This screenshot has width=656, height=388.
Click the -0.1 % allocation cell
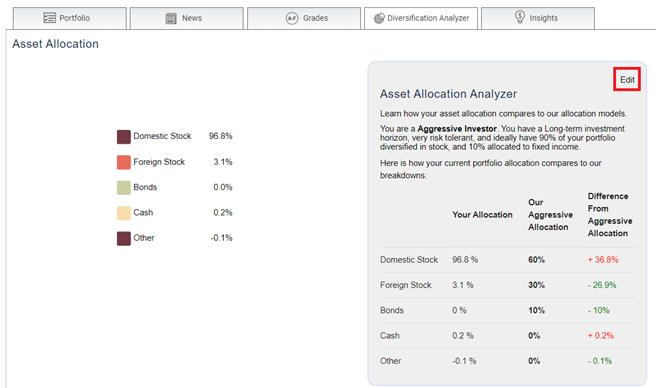tap(464, 361)
